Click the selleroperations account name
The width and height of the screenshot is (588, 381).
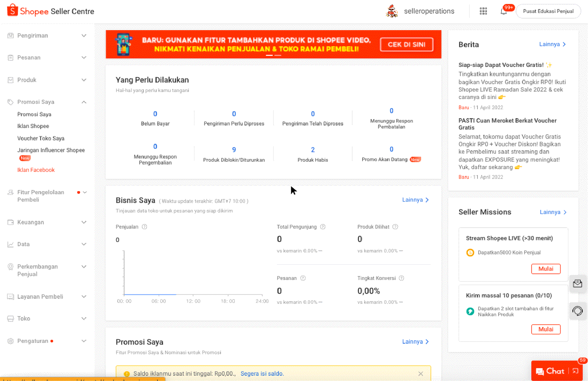click(429, 11)
